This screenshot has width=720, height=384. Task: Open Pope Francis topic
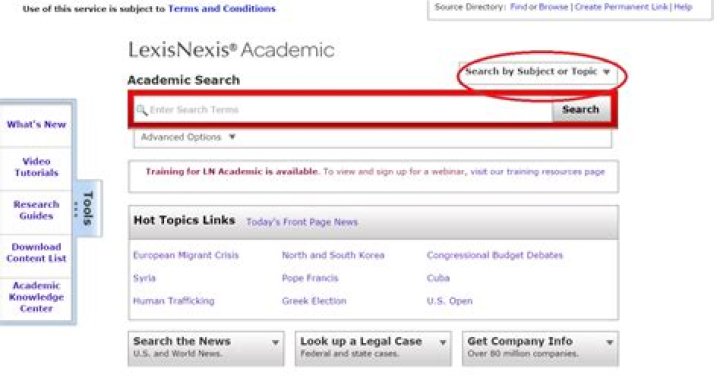[x=310, y=278]
